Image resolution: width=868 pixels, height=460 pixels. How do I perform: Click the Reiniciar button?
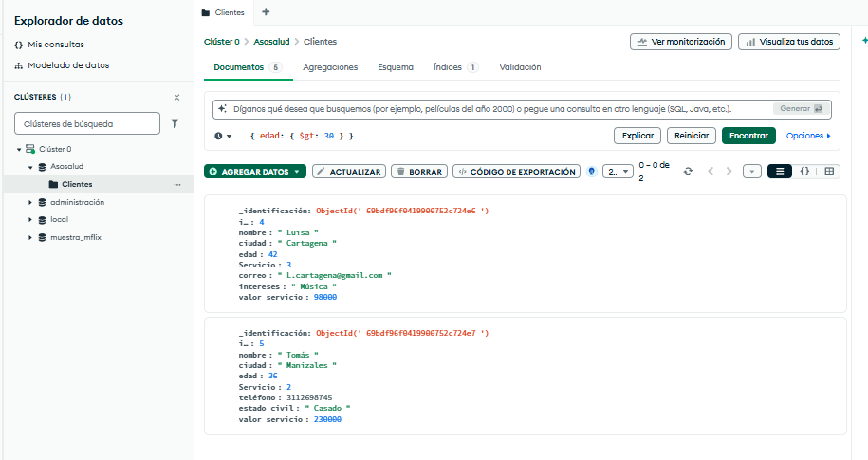[692, 136]
